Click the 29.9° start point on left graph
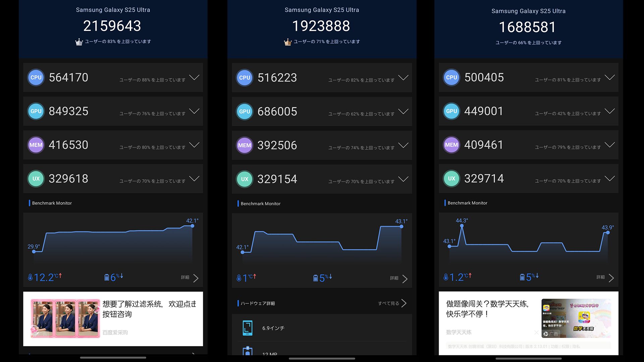This screenshot has height=362, width=644. (34, 251)
